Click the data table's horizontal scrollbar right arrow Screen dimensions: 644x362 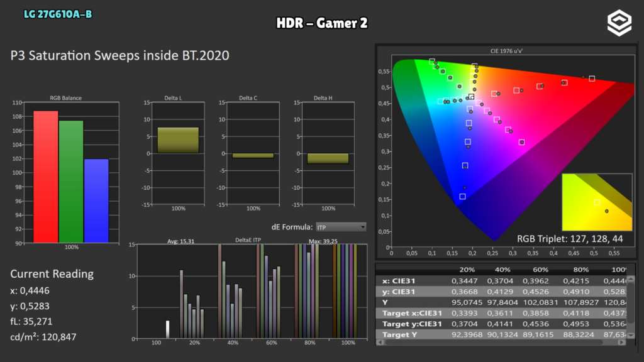point(621,343)
